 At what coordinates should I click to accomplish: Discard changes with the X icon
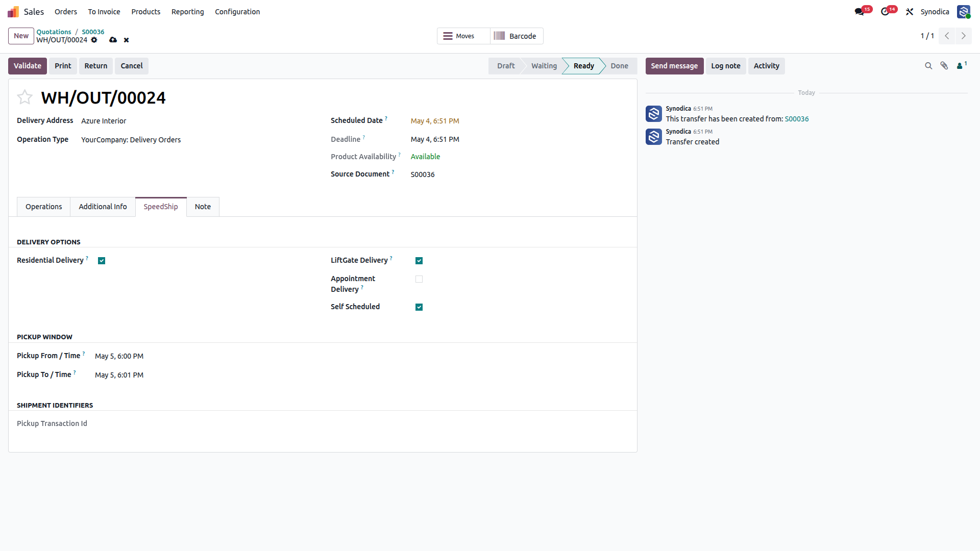(x=127, y=40)
